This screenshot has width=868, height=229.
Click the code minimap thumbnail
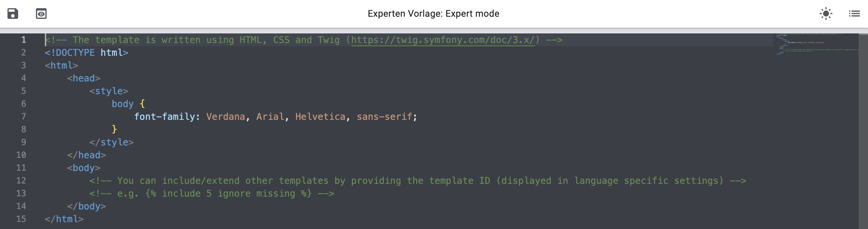tap(815, 44)
